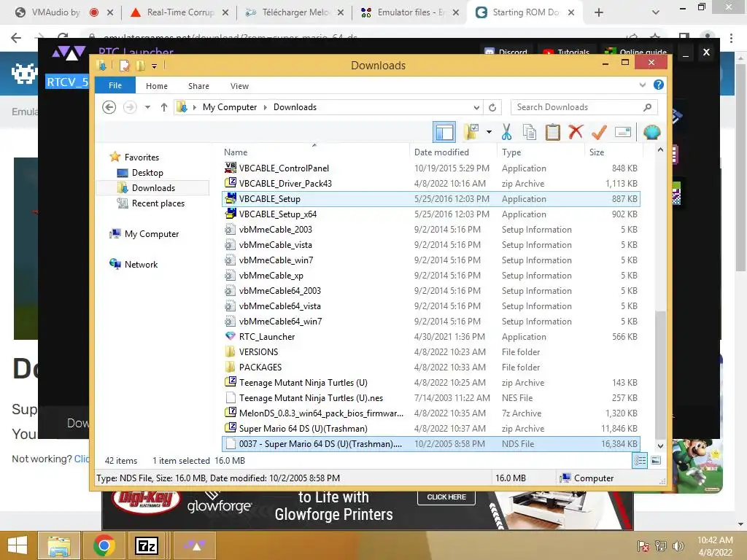Click the Copy icon in Explorer toolbar
This screenshot has height=560, width=747.
(x=530, y=132)
